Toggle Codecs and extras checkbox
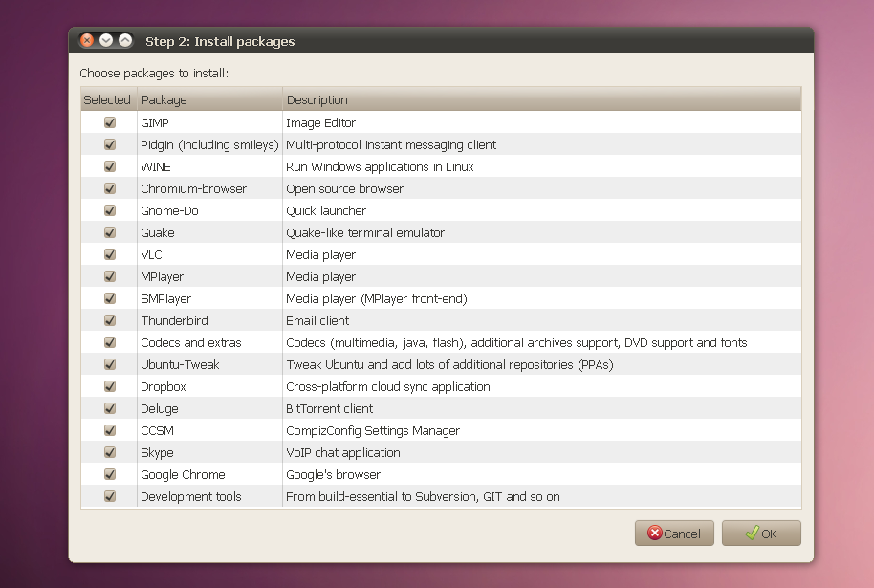The height and width of the screenshot is (588, 874). [x=110, y=343]
